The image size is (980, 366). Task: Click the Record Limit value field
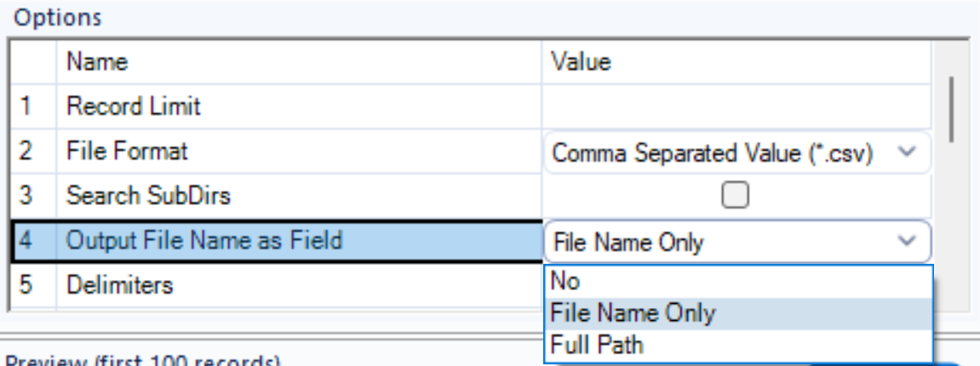click(x=737, y=106)
